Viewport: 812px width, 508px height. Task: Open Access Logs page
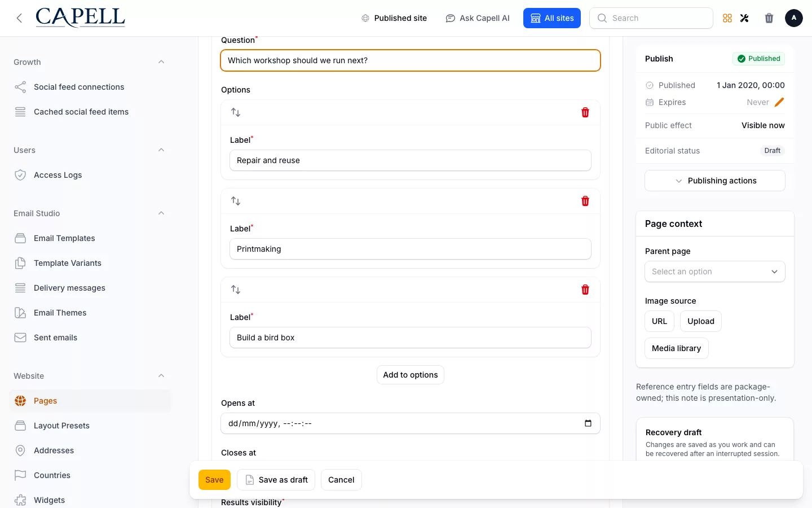[x=90, y=175]
